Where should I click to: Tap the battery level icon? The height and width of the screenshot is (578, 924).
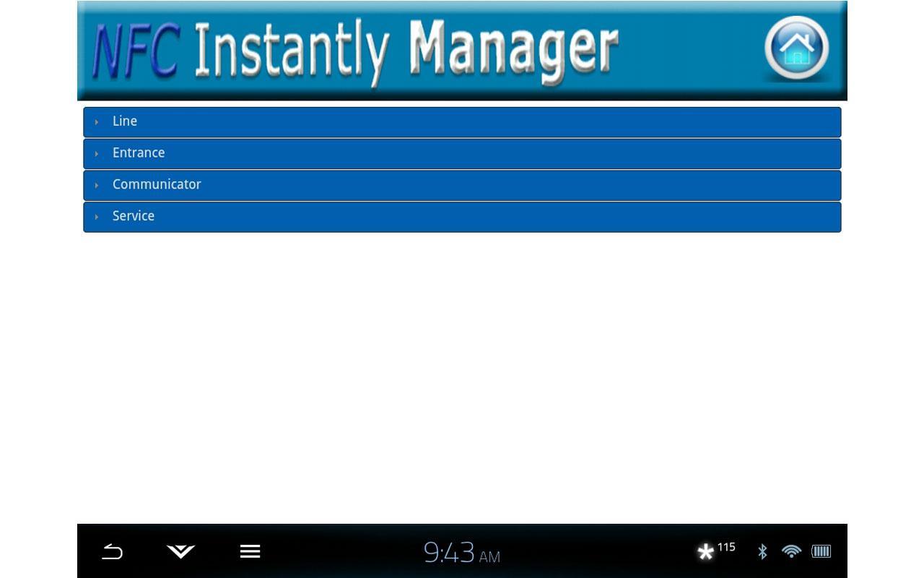(x=821, y=551)
